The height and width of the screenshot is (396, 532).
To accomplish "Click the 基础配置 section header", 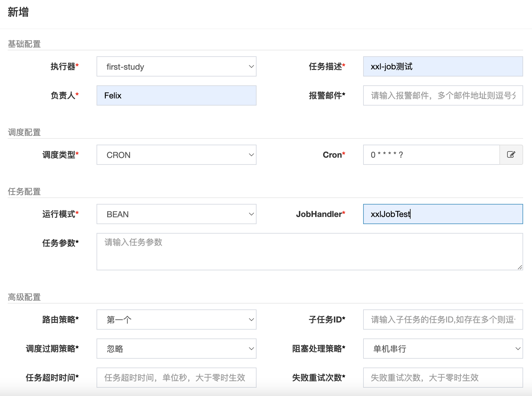I will [x=24, y=44].
